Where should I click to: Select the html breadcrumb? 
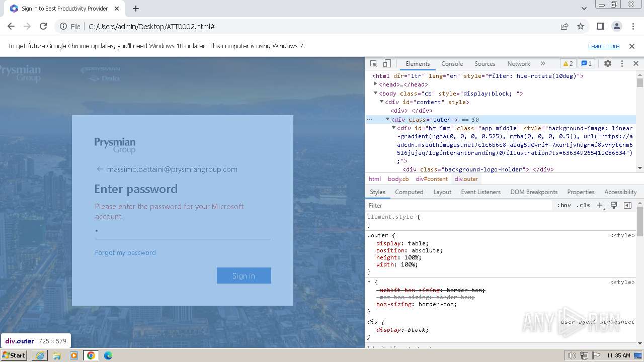click(375, 179)
